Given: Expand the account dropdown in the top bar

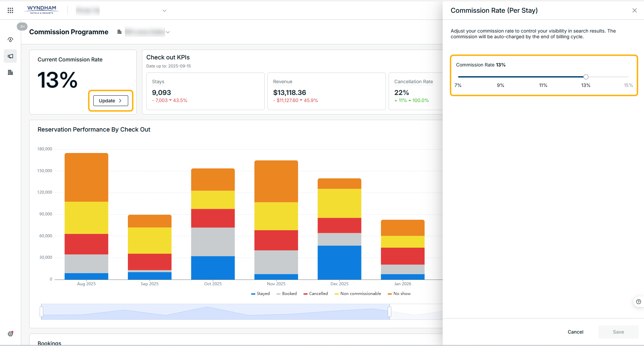Looking at the screenshot, I should coord(164,11).
